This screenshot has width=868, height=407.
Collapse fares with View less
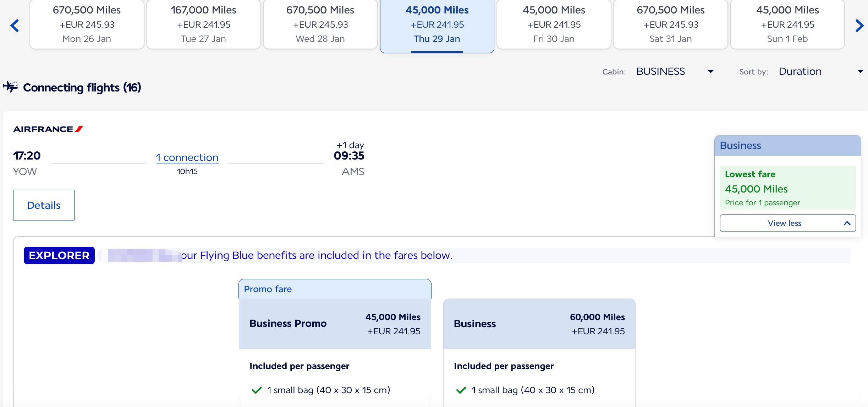tap(784, 223)
